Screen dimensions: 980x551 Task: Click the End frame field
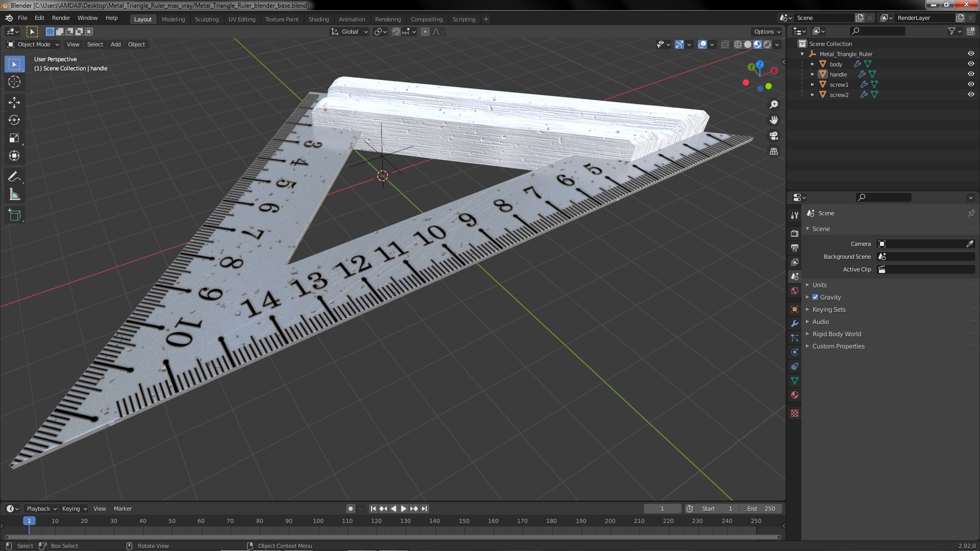(761, 509)
